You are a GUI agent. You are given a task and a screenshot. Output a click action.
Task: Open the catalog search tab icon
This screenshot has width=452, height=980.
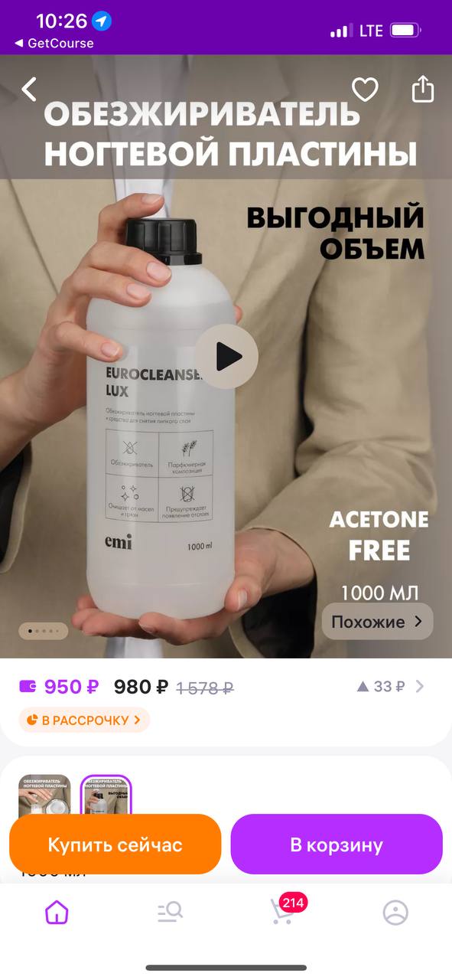tap(170, 912)
